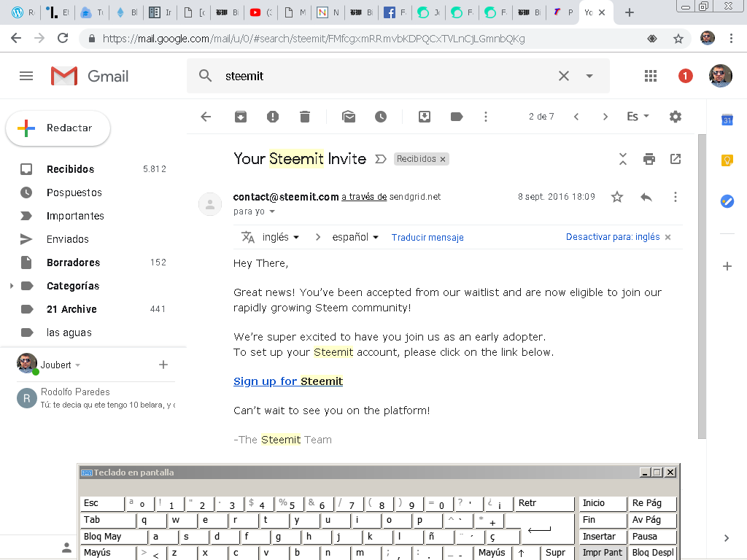
Task: Toggle importance marker next to subject
Action: pos(380,159)
